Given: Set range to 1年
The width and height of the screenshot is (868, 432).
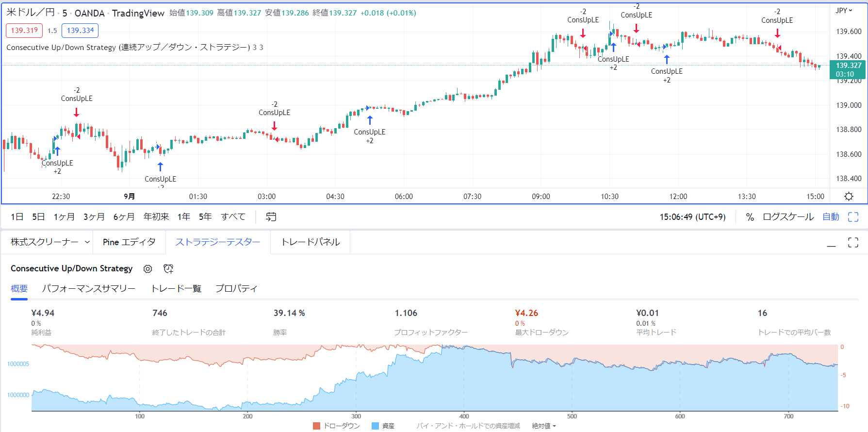Looking at the screenshot, I should point(184,217).
